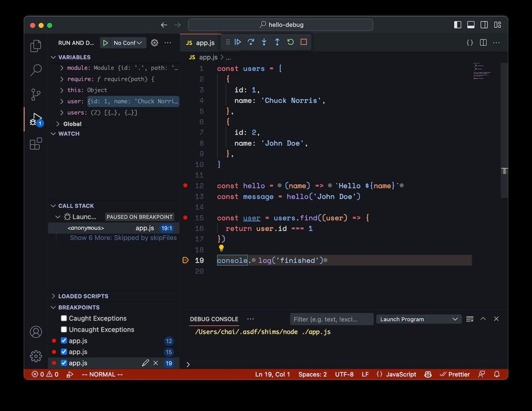
Task: Click Continue in the debug toolbar
Action: (238, 42)
